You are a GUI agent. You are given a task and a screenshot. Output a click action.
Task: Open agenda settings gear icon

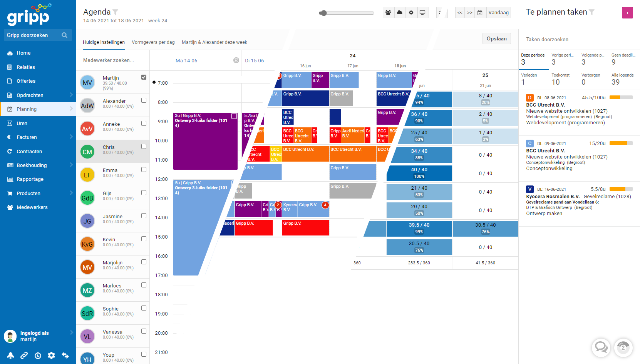click(x=411, y=13)
